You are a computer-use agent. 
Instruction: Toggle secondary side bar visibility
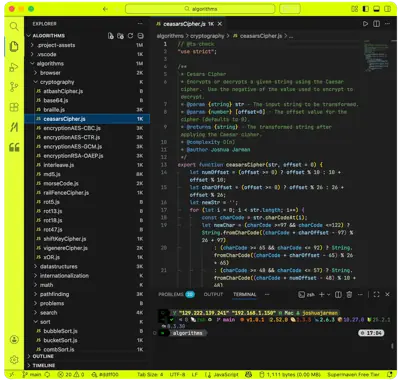click(387, 9)
